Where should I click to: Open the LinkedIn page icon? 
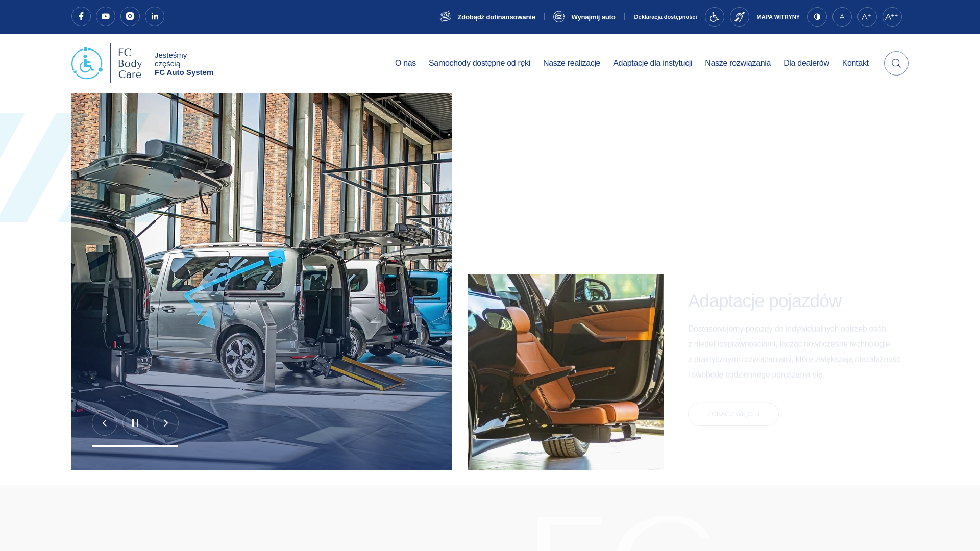[155, 16]
